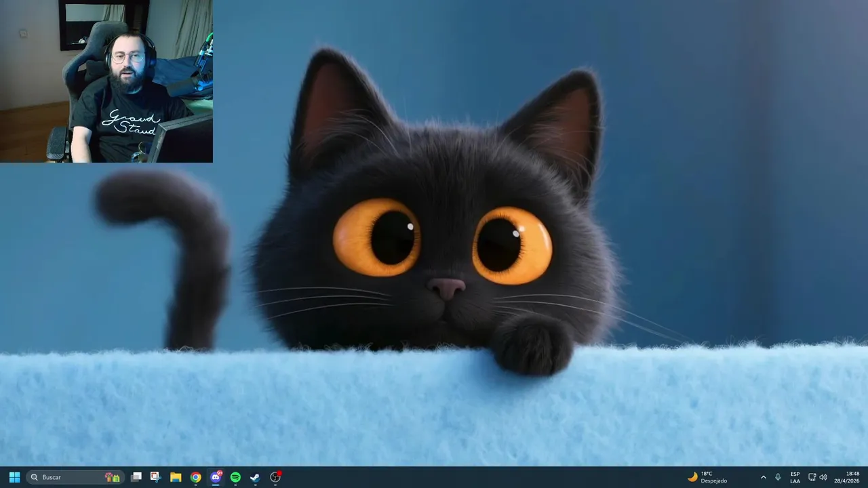This screenshot has height=488, width=868.
Task: Launch the Snipping Tool from the taskbar
Action: coord(155,477)
